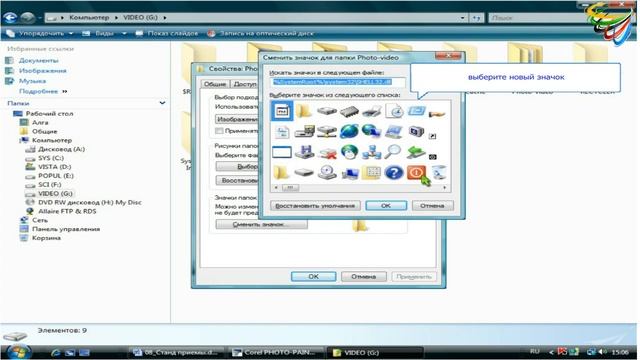
Task: Select POPUL (E:) drive in tree
Action: point(56,176)
